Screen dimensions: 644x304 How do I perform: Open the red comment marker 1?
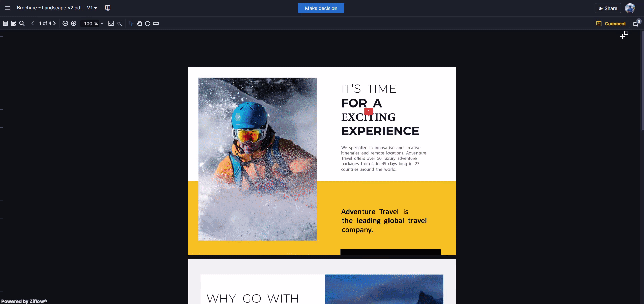point(369,111)
